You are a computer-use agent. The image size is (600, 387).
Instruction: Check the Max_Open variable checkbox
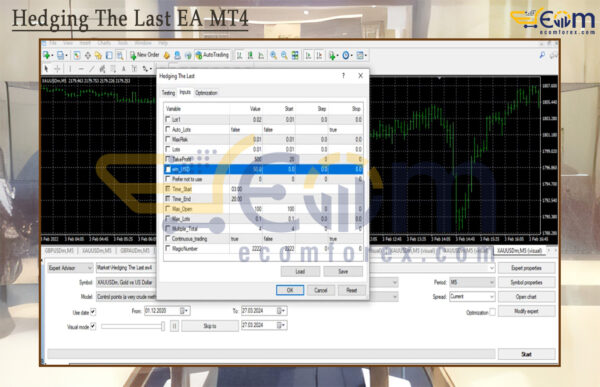(x=168, y=209)
